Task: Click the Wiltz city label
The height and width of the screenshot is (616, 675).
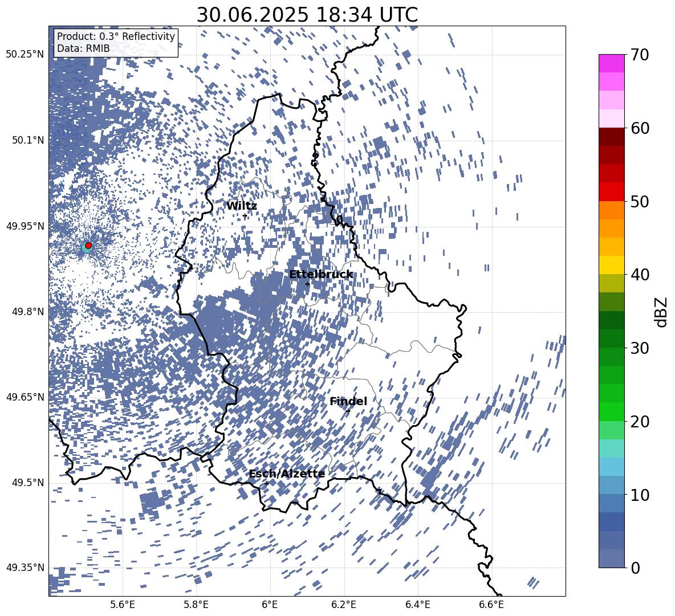Action: 242,206
